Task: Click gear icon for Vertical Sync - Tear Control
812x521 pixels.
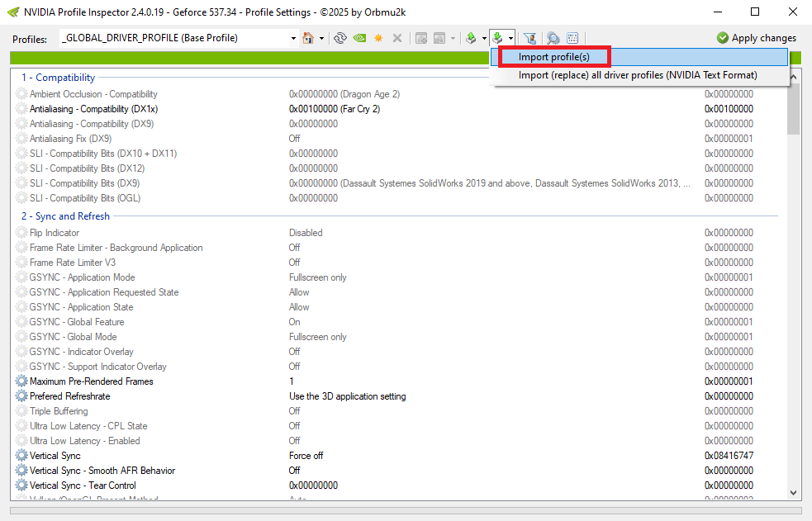Action: point(21,485)
